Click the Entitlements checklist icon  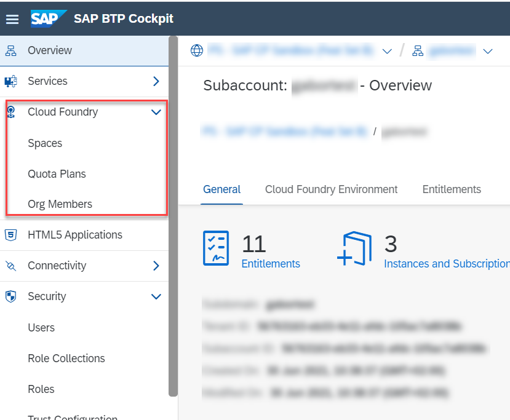click(x=216, y=248)
